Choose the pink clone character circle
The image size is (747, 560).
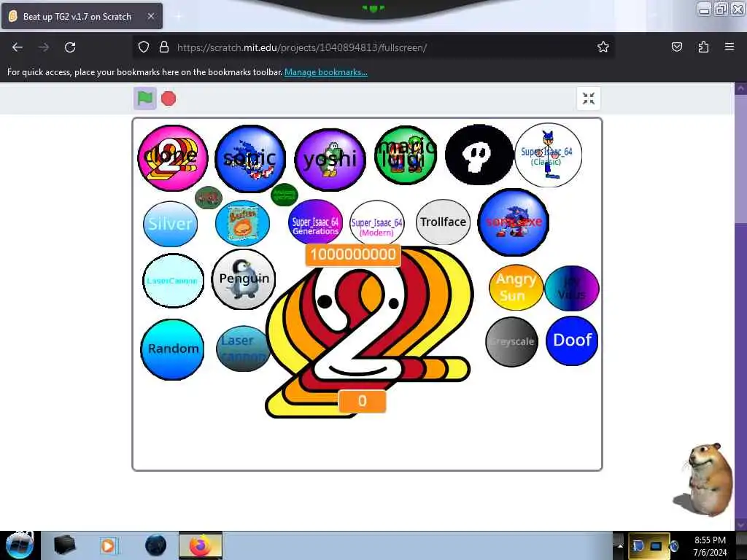[172, 157]
